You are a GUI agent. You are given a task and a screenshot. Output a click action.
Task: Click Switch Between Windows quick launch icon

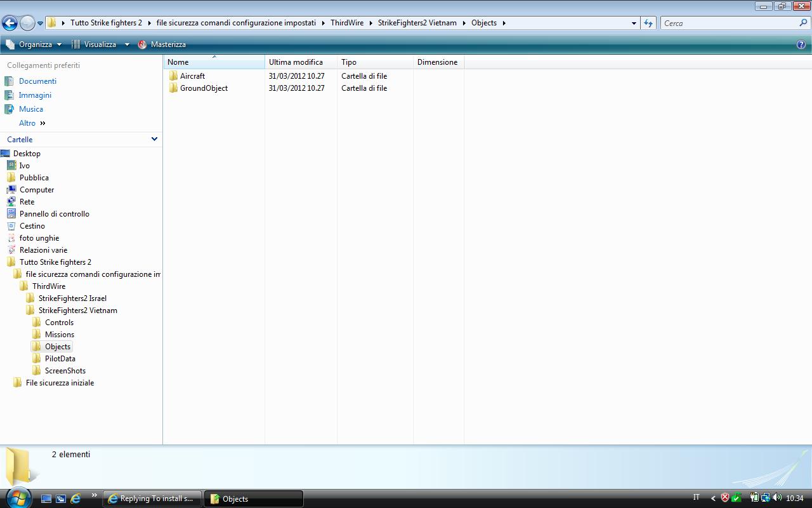[x=61, y=498]
